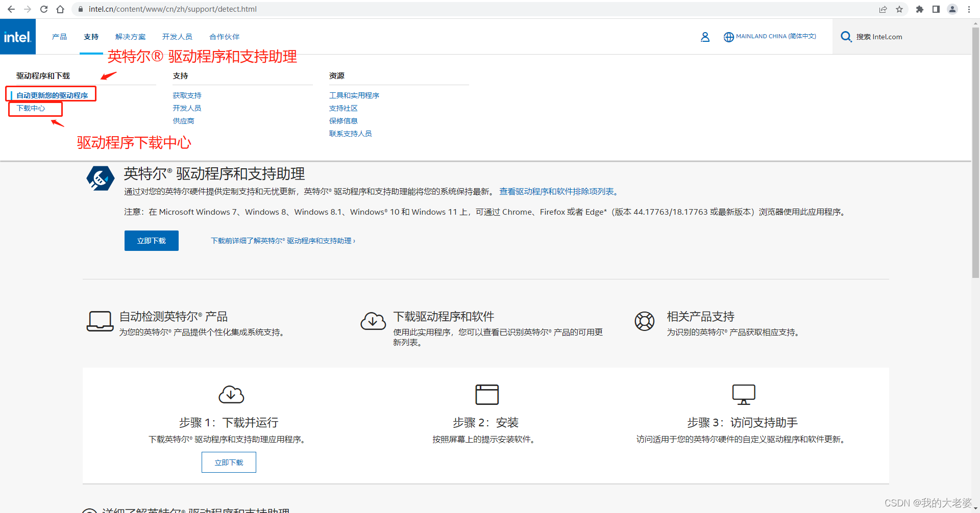Toggle the browser side panel icon
The height and width of the screenshot is (513, 980).
click(x=936, y=9)
